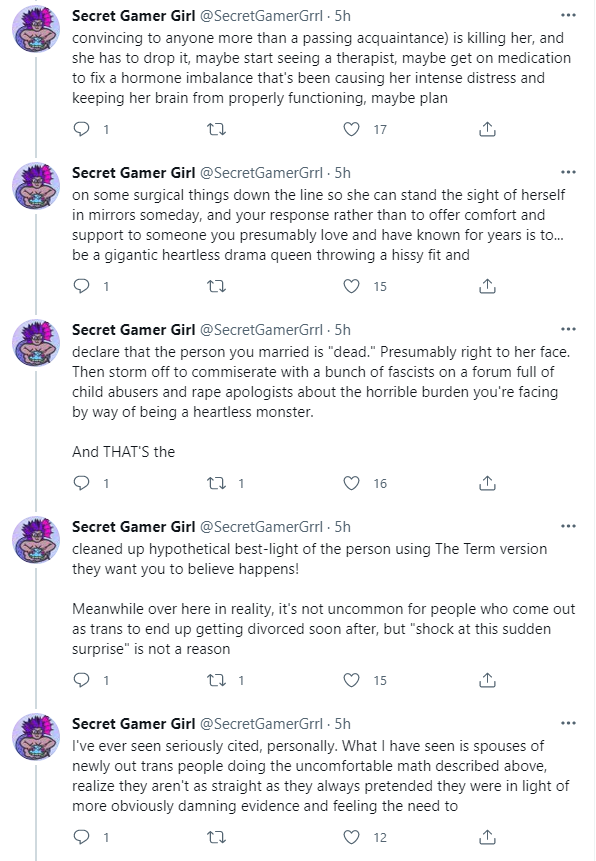The image size is (596, 861).
Task: Share the 'And THAT'S the' tweet
Action: click(x=487, y=483)
